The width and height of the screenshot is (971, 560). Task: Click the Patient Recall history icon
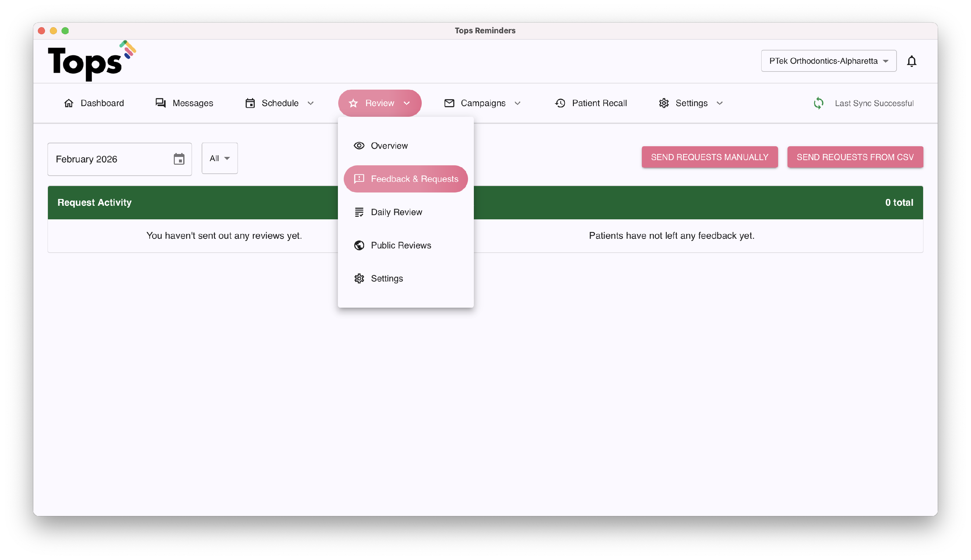pyautogui.click(x=560, y=103)
